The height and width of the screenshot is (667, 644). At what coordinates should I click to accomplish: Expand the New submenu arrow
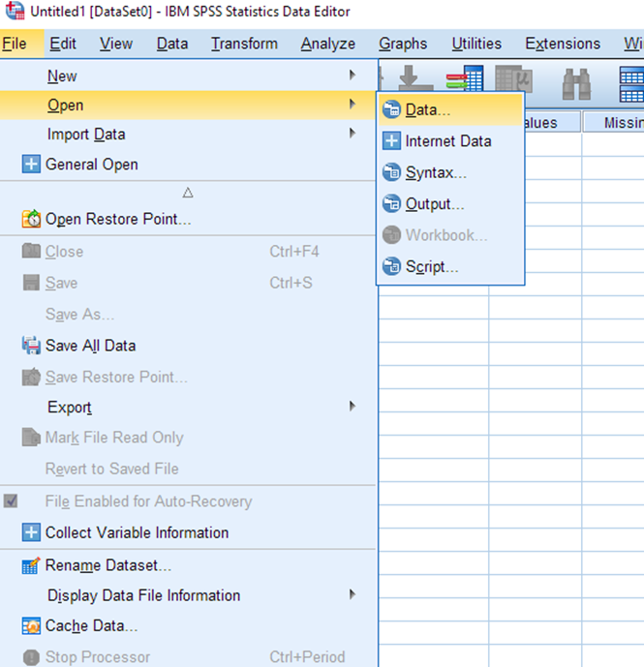[352, 76]
